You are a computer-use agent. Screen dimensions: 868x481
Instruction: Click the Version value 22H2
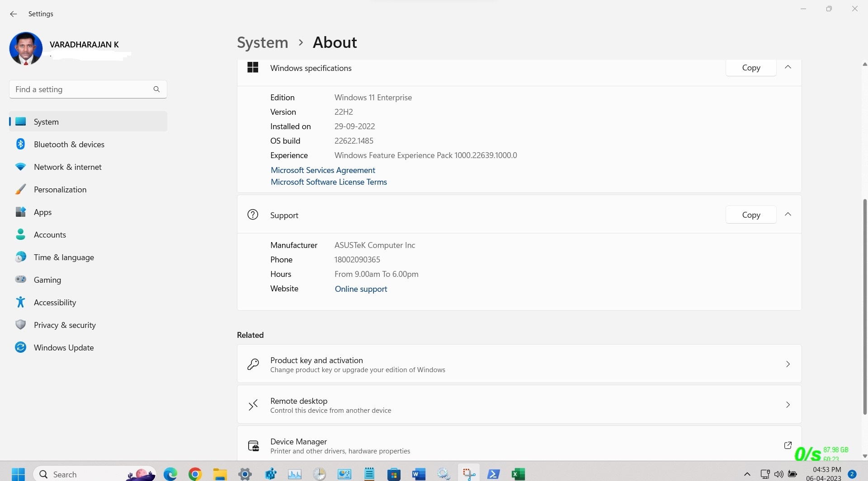[x=344, y=112]
